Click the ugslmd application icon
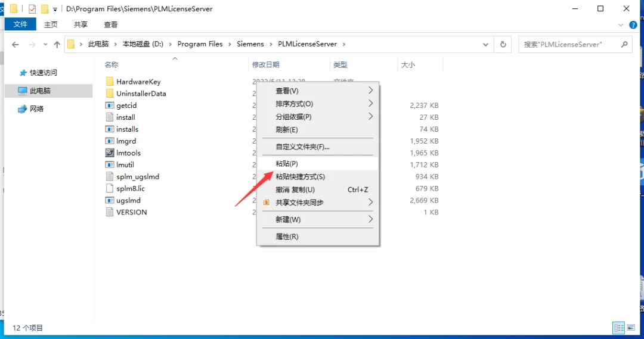The width and height of the screenshot is (644, 339). coord(109,200)
